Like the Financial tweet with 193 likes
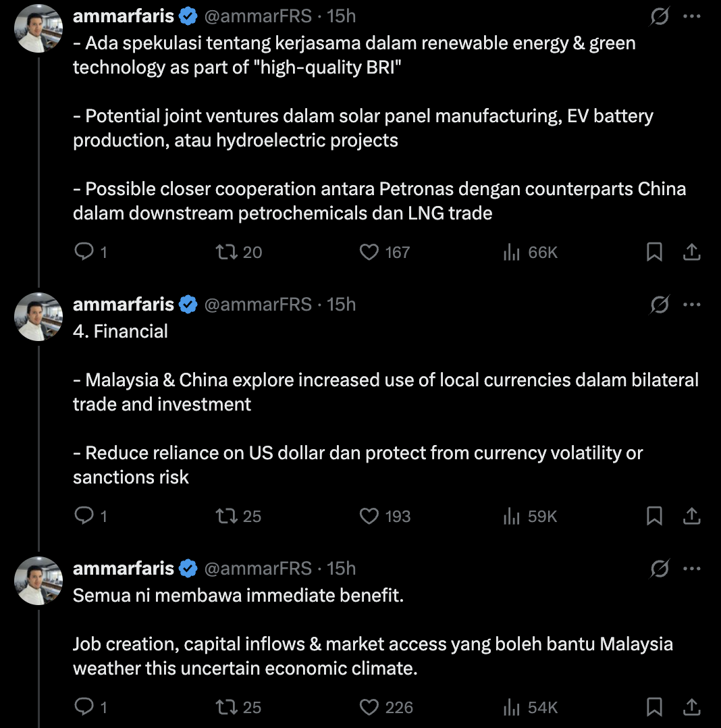721x728 pixels. tap(369, 517)
